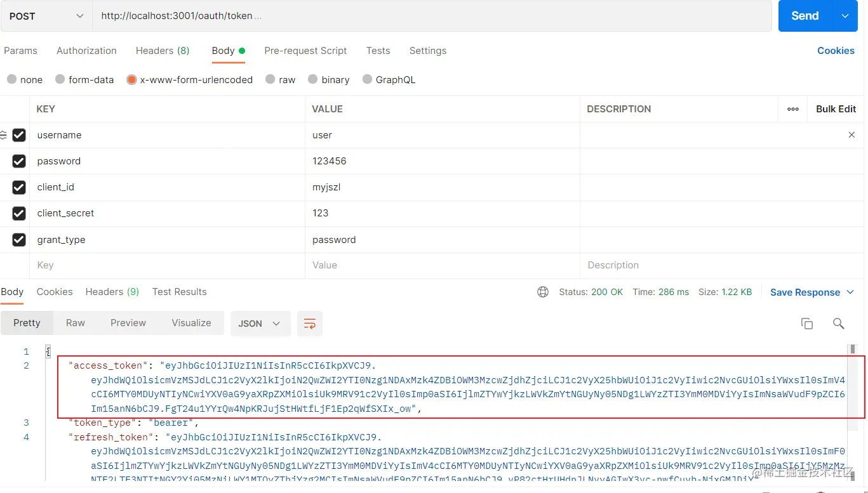Click the Time: 286 ms indicator
Screen dimensions: 868x493
click(661, 292)
